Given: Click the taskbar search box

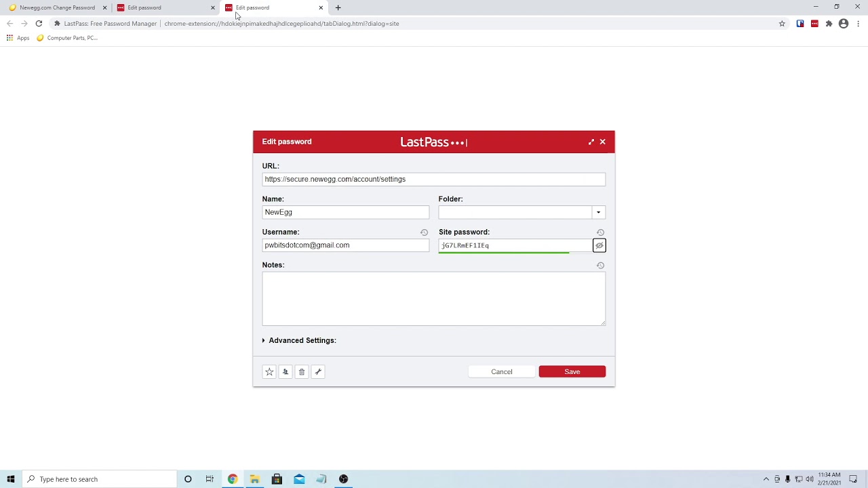Looking at the screenshot, I should coord(99,479).
